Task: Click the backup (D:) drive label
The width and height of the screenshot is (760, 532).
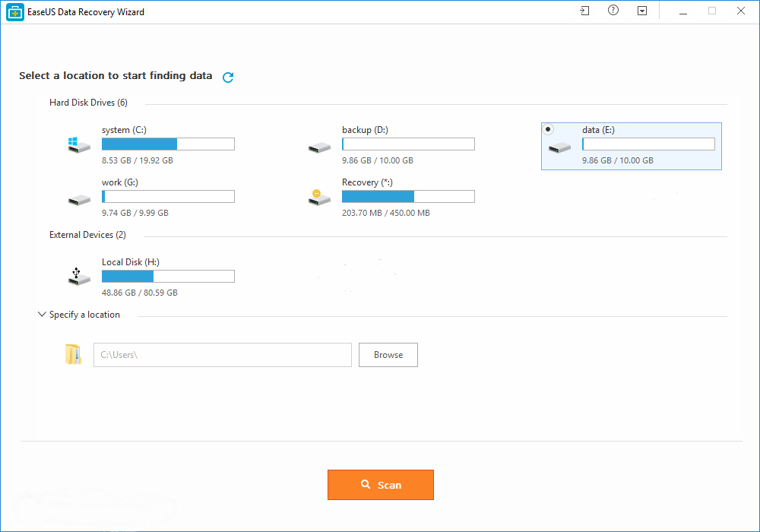Action: click(x=365, y=130)
